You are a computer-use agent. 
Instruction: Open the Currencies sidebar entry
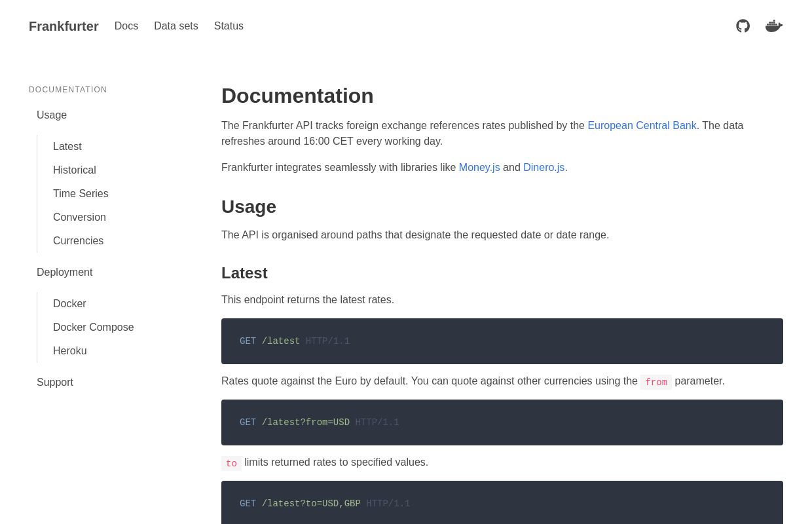click(x=78, y=241)
